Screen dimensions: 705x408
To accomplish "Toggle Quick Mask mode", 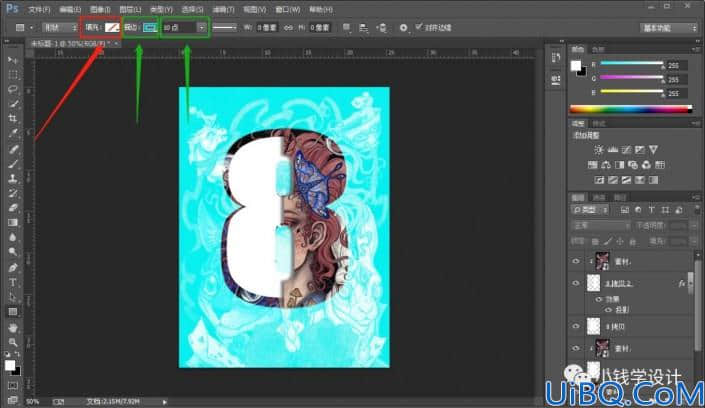I will 13,386.
